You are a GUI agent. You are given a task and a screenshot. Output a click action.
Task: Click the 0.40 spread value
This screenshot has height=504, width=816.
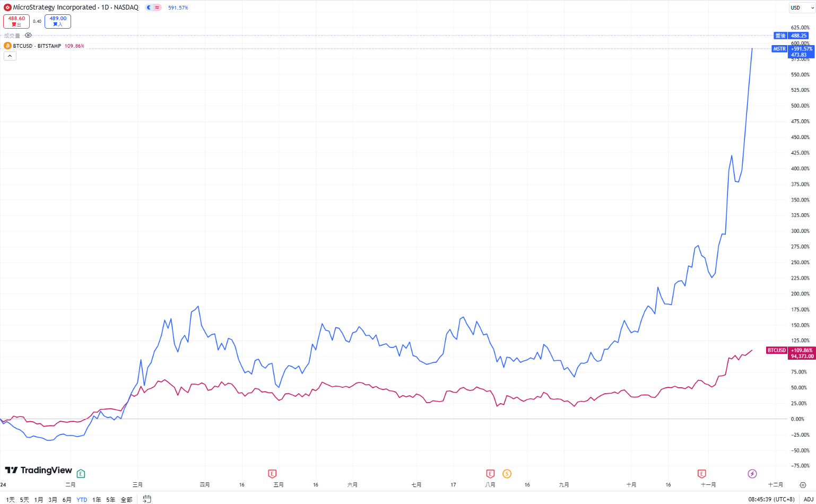tap(37, 21)
